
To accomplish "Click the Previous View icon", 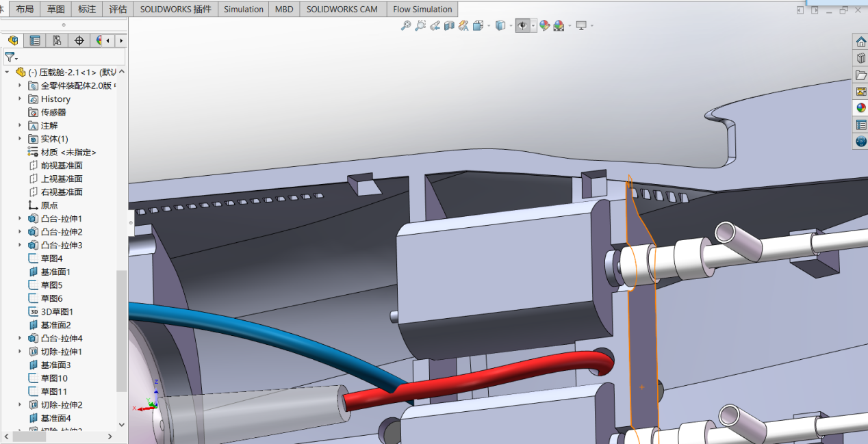I will coord(435,25).
